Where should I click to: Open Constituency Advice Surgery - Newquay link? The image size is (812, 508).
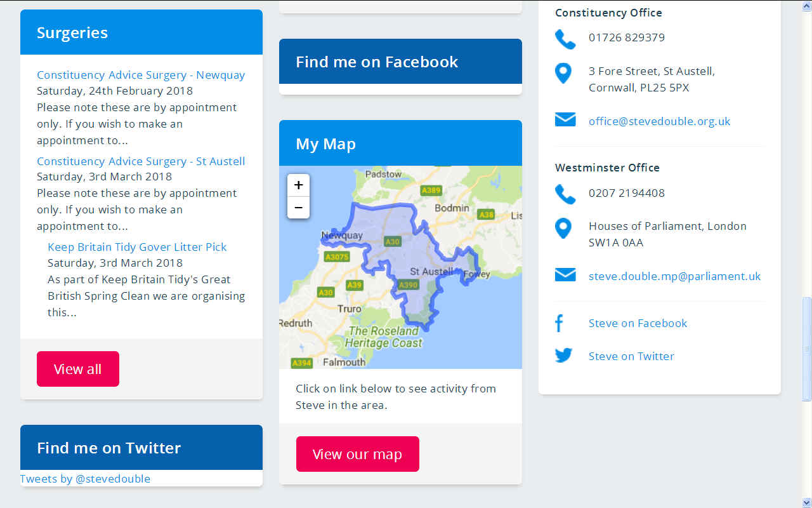(141, 75)
